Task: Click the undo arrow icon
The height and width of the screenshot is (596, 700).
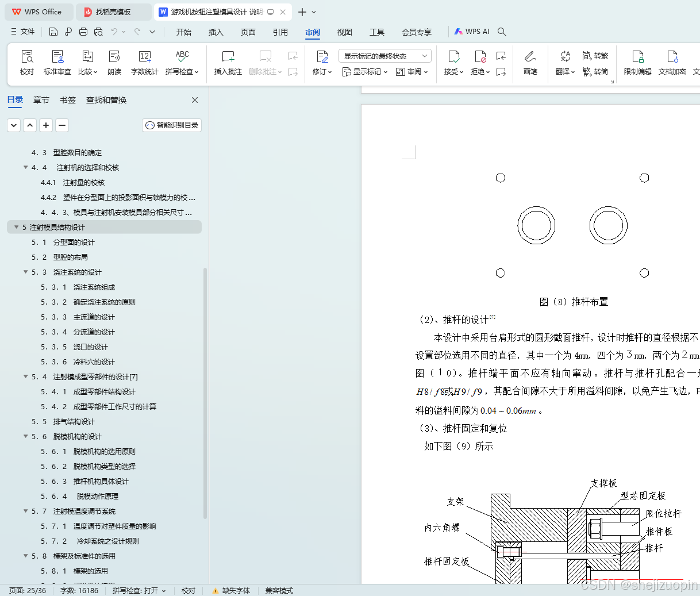Action: click(114, 32)
